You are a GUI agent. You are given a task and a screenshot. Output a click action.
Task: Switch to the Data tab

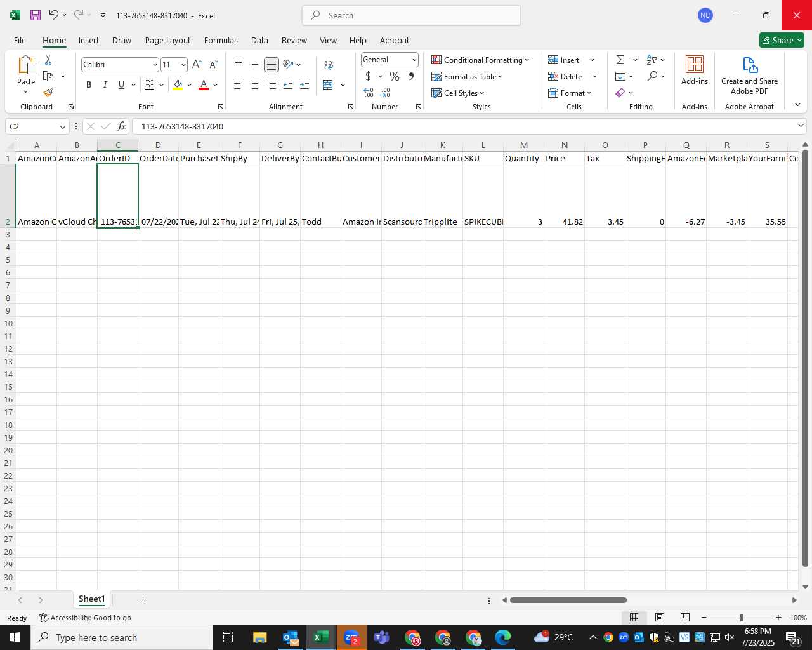[x=259, y=40]
